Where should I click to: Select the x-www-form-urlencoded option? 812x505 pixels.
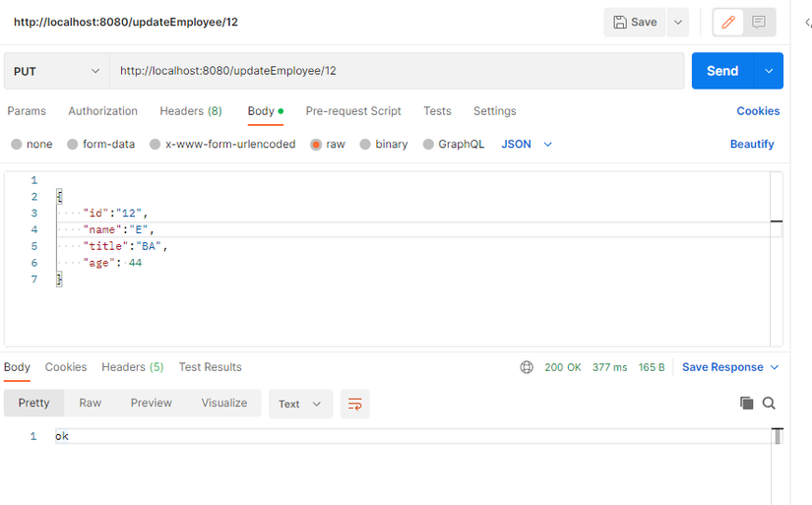click(222, 144)
